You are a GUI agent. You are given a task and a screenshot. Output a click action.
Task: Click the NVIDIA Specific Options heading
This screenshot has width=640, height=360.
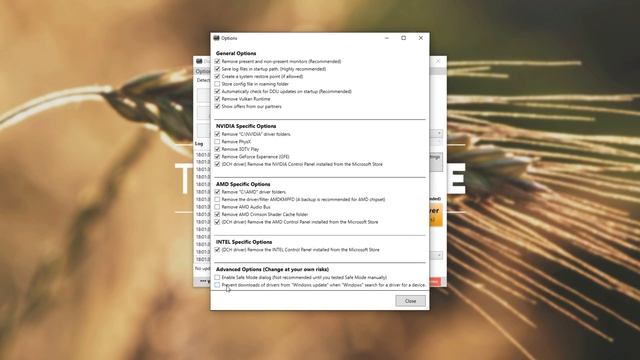pos(246,126)
